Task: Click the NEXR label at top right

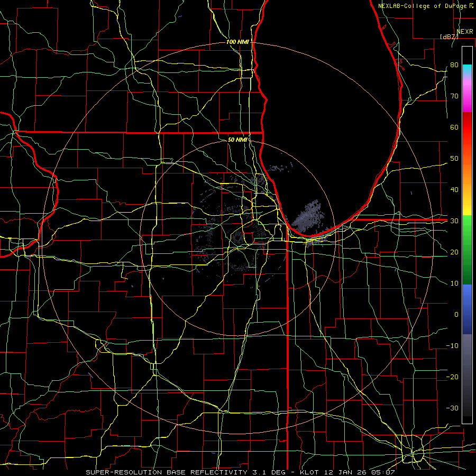Action: pos(465,31)
